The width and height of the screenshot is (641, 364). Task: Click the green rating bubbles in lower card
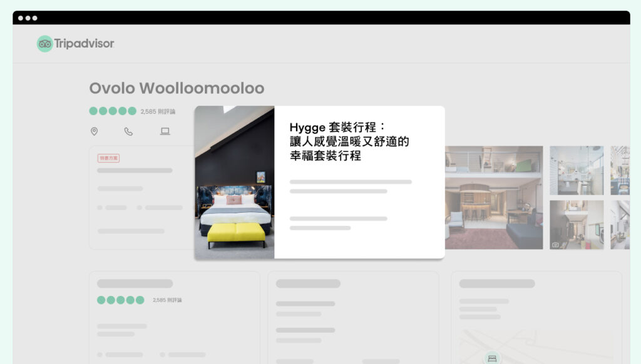click(x=121, y=300)
